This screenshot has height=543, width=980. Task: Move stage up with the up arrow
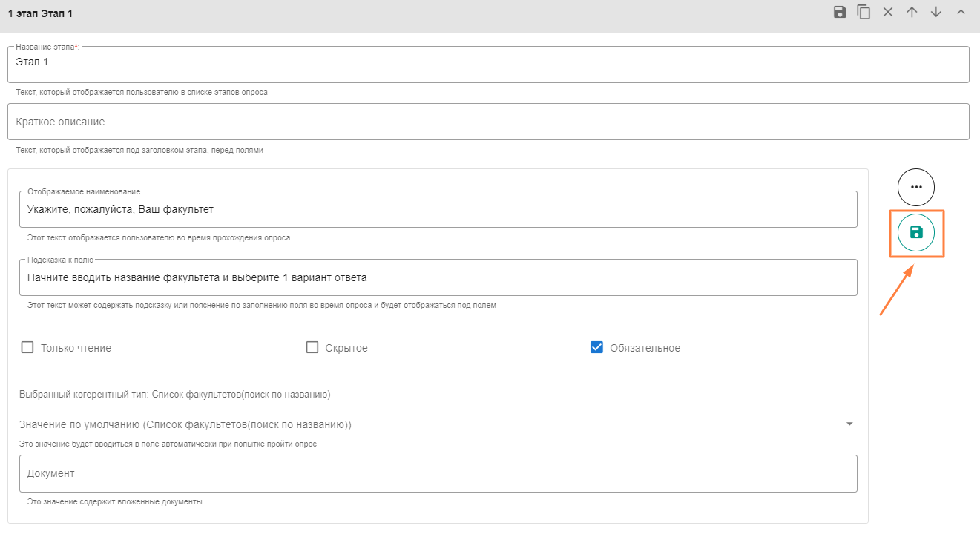pyautogui.click(x=912, y=12)
